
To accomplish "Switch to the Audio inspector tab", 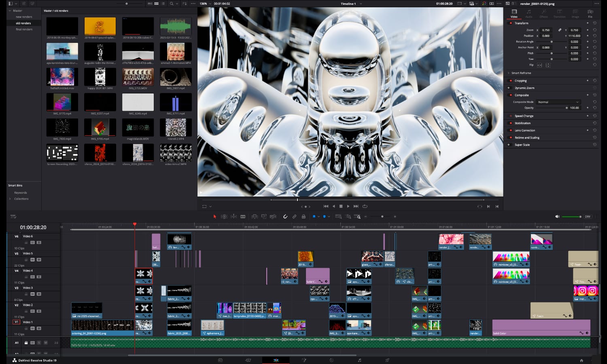I will (529, 15).
